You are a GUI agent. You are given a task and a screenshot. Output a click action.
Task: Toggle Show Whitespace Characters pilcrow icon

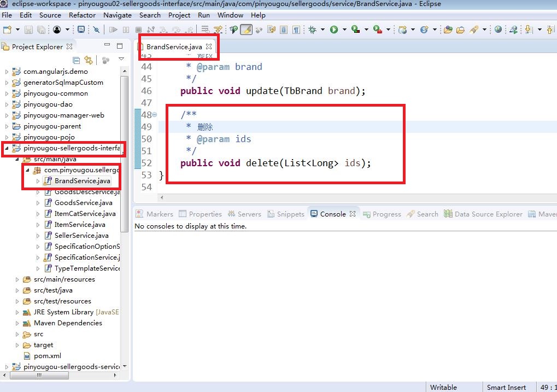click(296, 30)
